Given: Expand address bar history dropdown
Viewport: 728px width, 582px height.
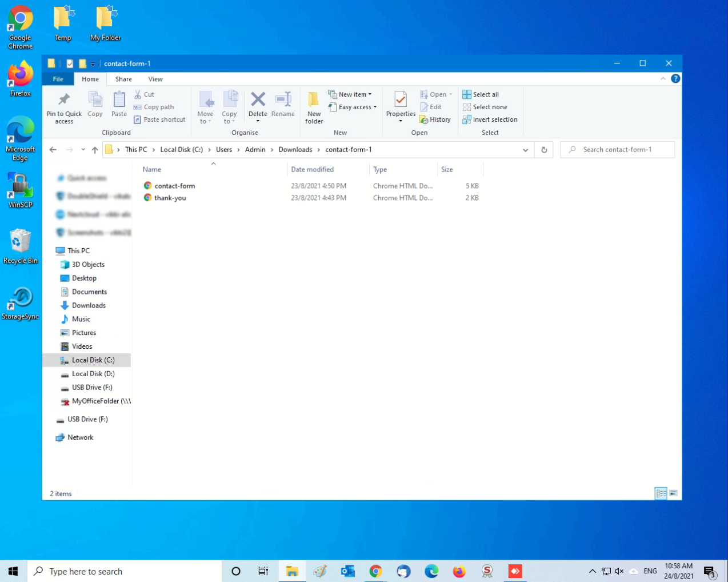Looking at the screenshot, I should (x=525, y=150).
